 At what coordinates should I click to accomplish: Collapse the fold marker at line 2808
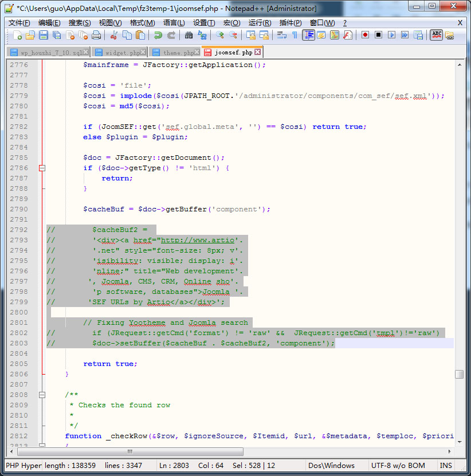[41, 395]
